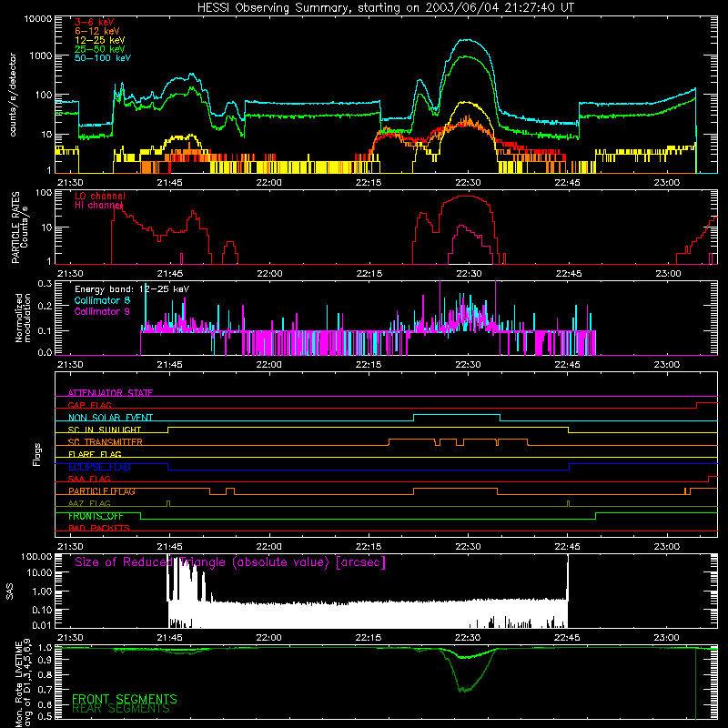The image size is (728, 728).
Task: Click the SC IN SUNLIGHT flag label
Action: [105, 430]
